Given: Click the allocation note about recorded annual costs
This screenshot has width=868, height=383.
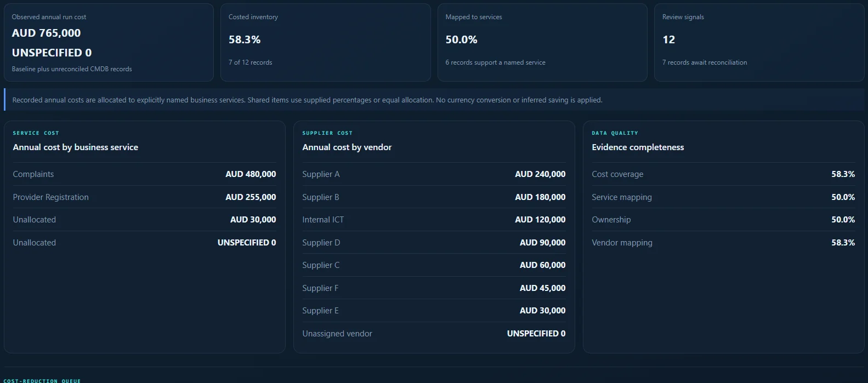Looking at the screenshot, I should [307, 100].
